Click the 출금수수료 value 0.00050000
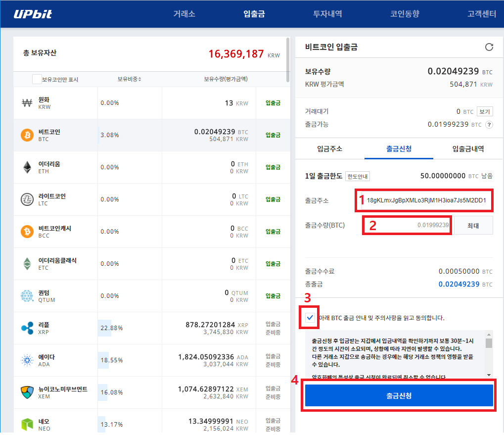The width and height of the screenshot is (504, 435). [x=459, y=271]
